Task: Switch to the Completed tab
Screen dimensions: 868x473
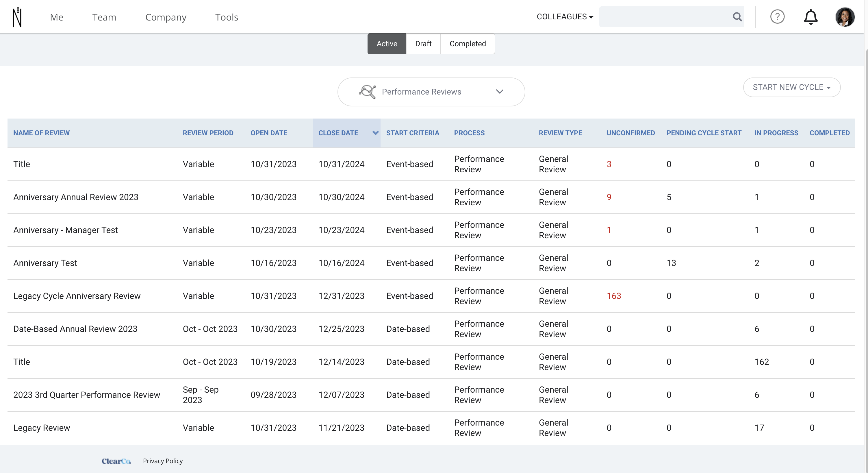Action: [x=467, y=44]
